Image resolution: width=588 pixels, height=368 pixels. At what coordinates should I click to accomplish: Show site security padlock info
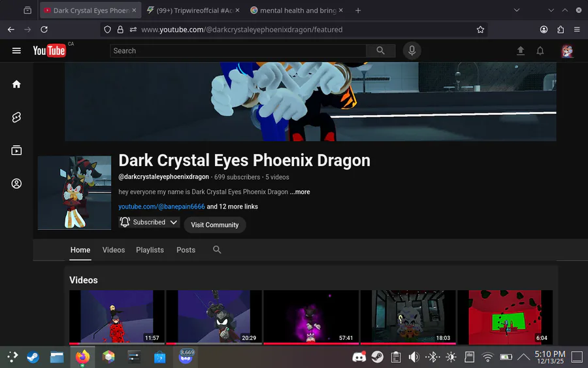pyautogui.click(x=120, y=29)
